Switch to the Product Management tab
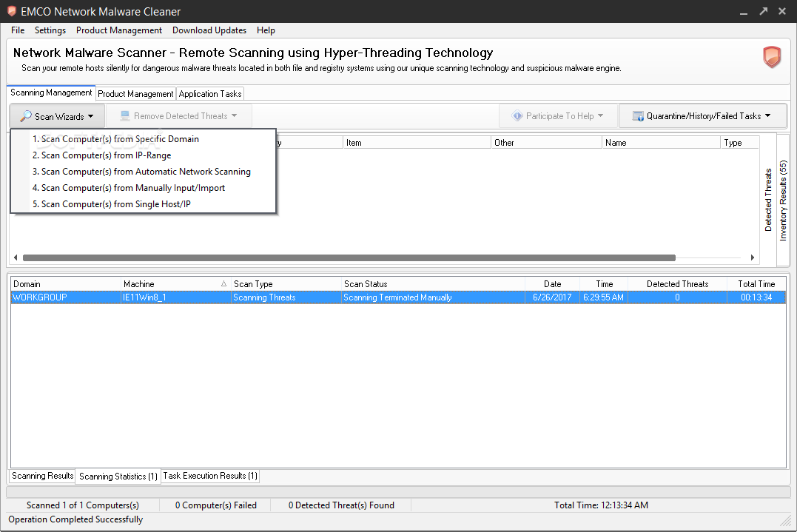 pyautogui.click(x=135, y=94)
